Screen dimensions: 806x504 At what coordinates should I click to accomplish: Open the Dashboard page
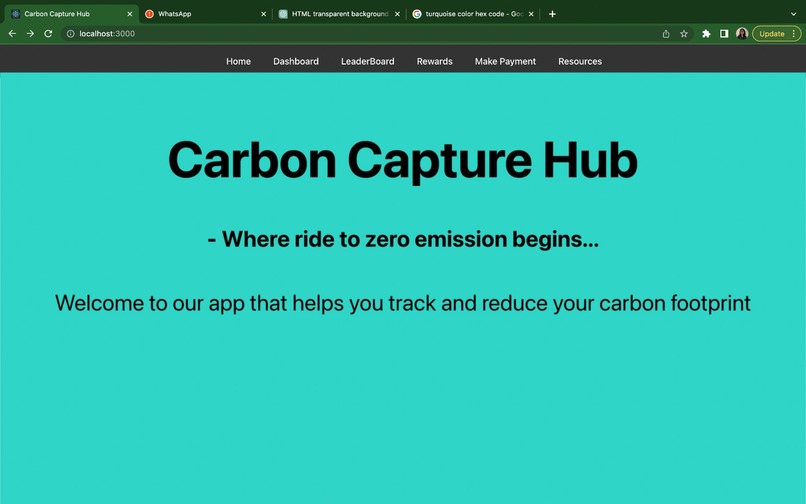point(296,61)
